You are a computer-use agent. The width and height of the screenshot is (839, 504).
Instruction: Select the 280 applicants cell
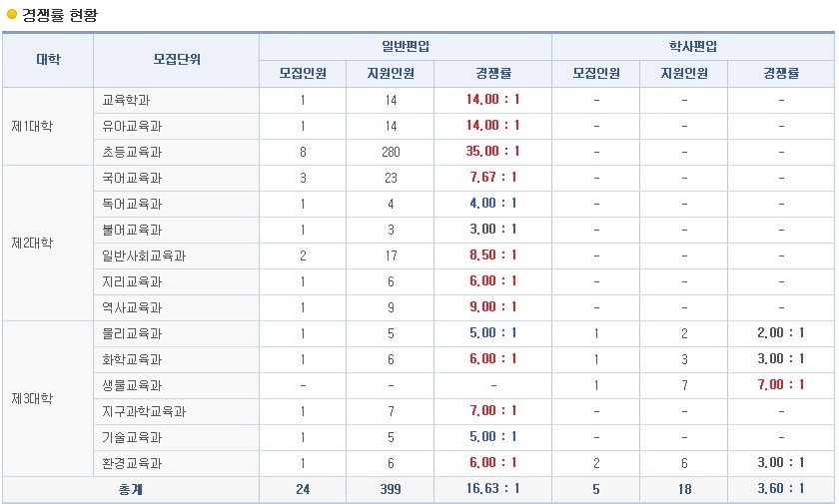[x=391, y=152]
